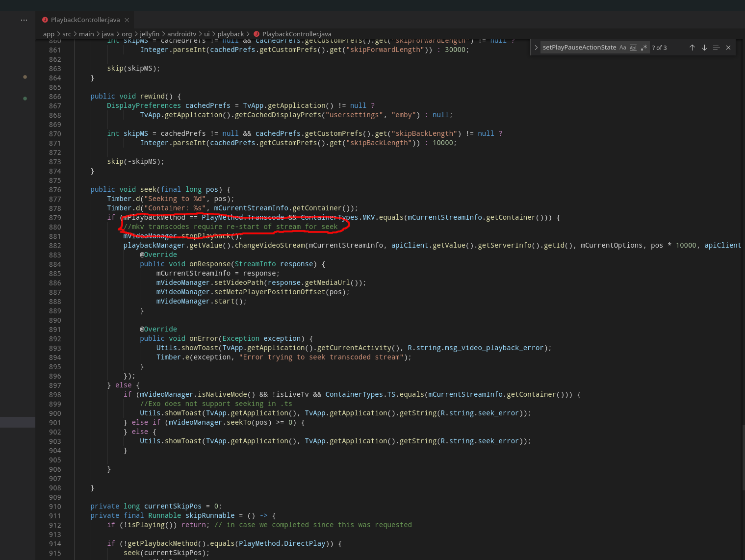Select the app breadcrumb link
745x560 pixels.
point(49,34)
